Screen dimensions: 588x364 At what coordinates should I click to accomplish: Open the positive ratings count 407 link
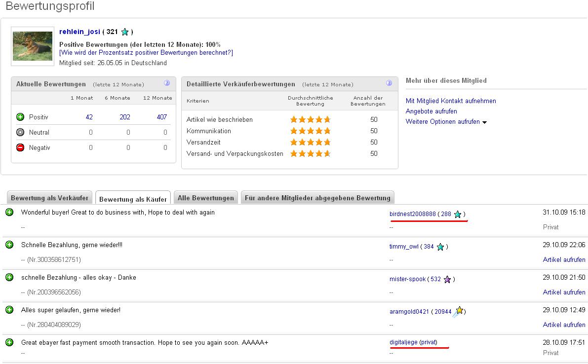coord(161,117)
